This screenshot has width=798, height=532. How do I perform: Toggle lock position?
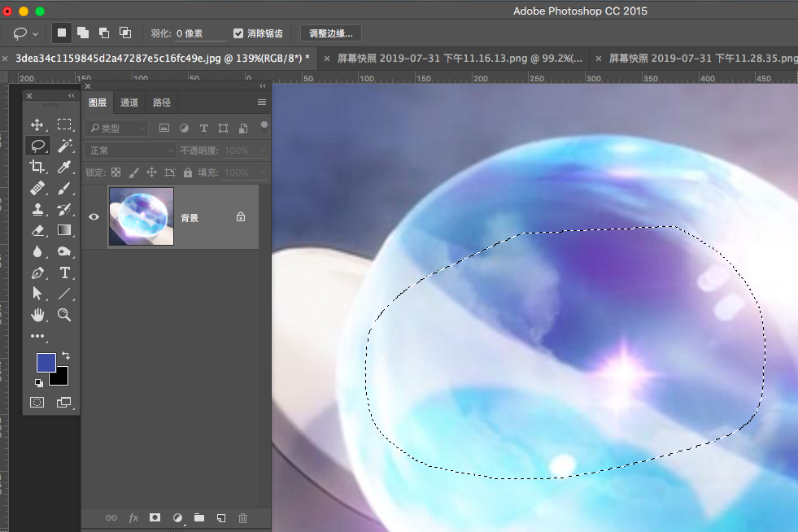coord(151,172)
